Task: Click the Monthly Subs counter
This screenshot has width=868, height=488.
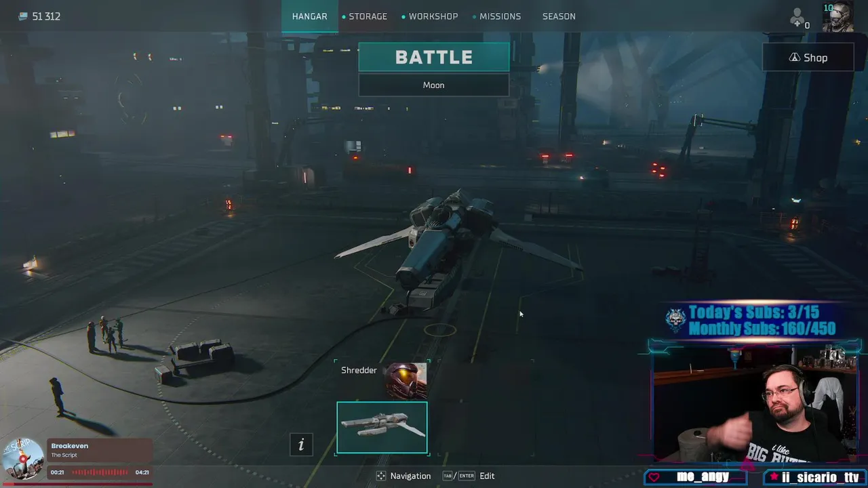Action: pos(762,329)
